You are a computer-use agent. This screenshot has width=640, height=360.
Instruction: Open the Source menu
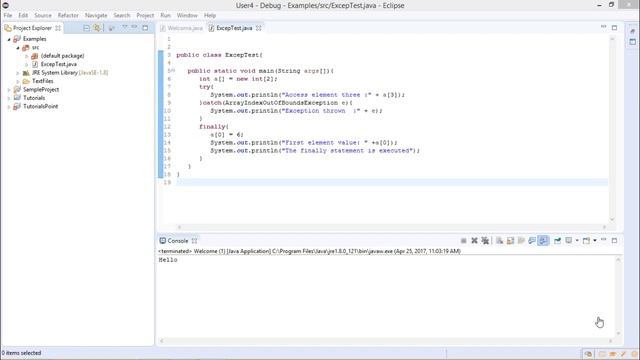click(43, 15)
